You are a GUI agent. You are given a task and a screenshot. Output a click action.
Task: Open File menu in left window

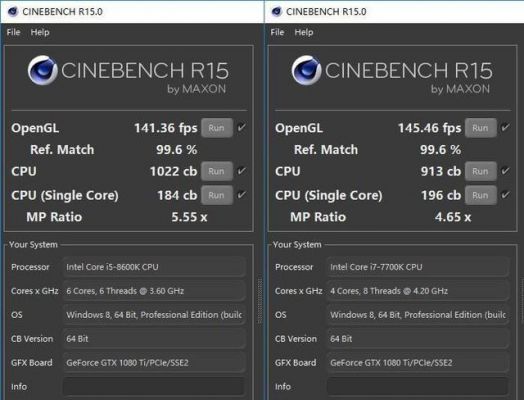(13, 32)
